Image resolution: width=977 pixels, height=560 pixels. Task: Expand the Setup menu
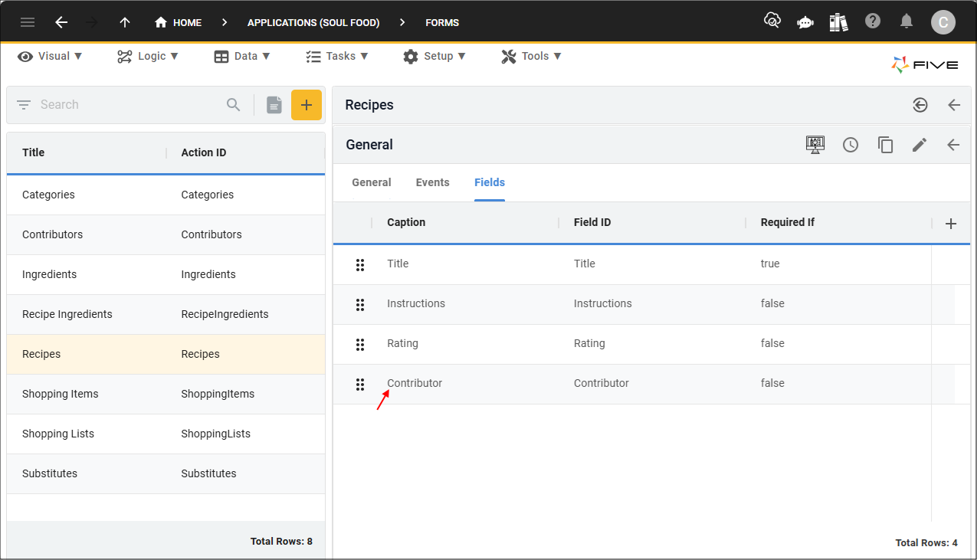tap(434, 56)
